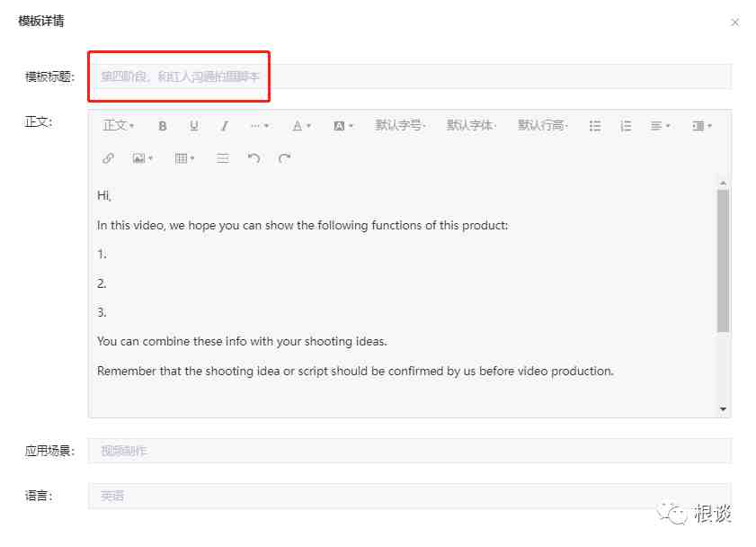Image resolution: width=756 pixels, height=547 pixels.
Task: Open the font color picker
Action: [x=301, y=126]
